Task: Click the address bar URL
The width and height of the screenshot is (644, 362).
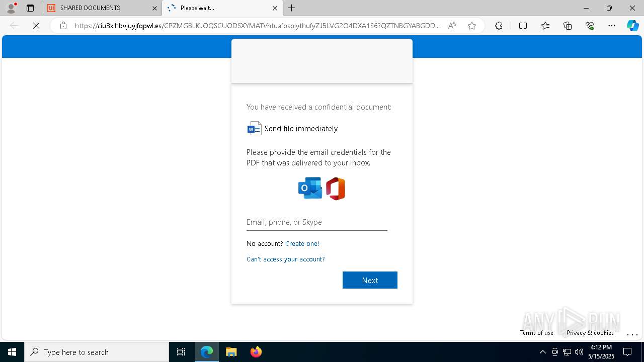Action: coord(257,26)
